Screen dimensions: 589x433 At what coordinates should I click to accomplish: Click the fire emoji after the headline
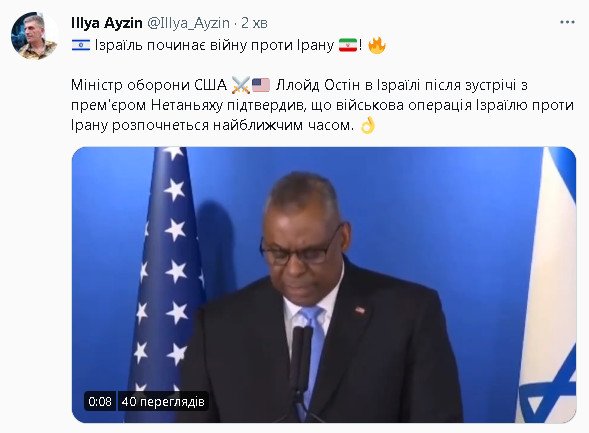(376, 45)
